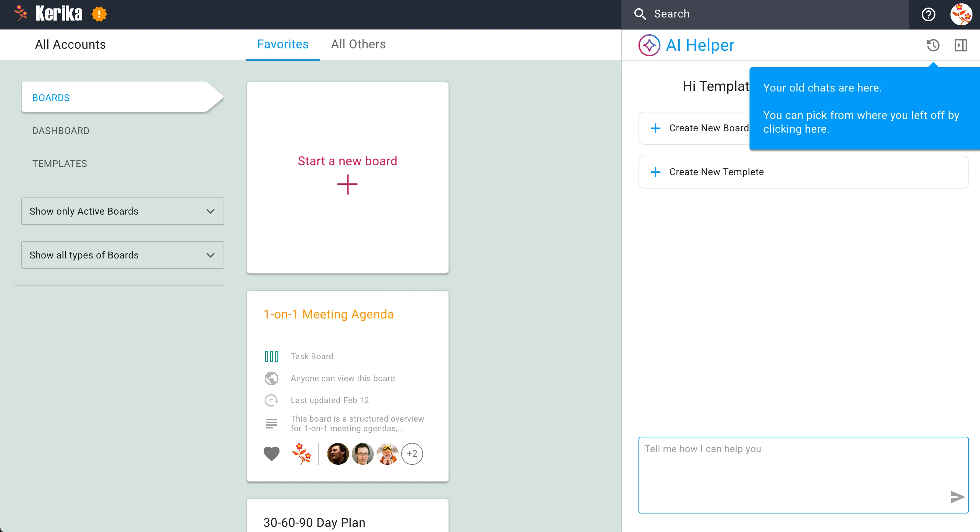Expand Show only Active Boards dropdown
The width and height of the screenshot is (980, 532).
click(x=122, y=211)
